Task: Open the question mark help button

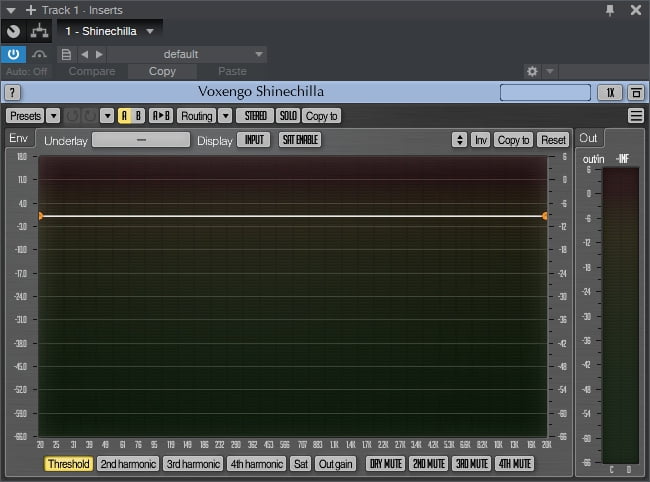Action: 12,92
